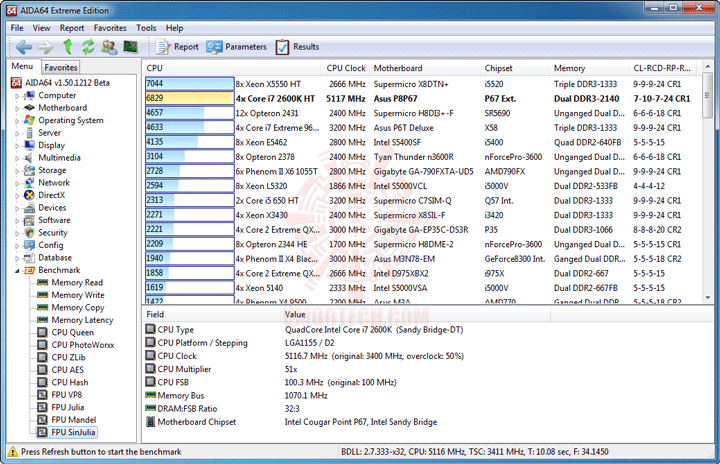Open the Report menu

72,28
